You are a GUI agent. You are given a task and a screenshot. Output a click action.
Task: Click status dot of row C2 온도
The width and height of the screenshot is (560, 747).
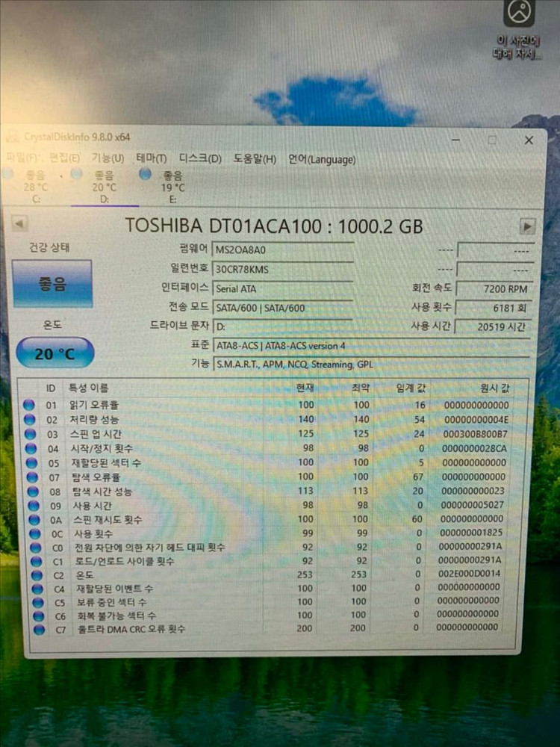(37, 575)
